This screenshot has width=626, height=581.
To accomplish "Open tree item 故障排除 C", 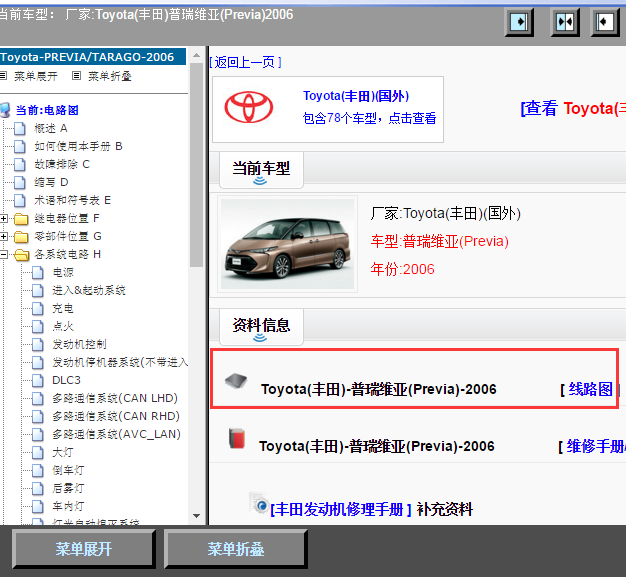I will tap(62, 165).
